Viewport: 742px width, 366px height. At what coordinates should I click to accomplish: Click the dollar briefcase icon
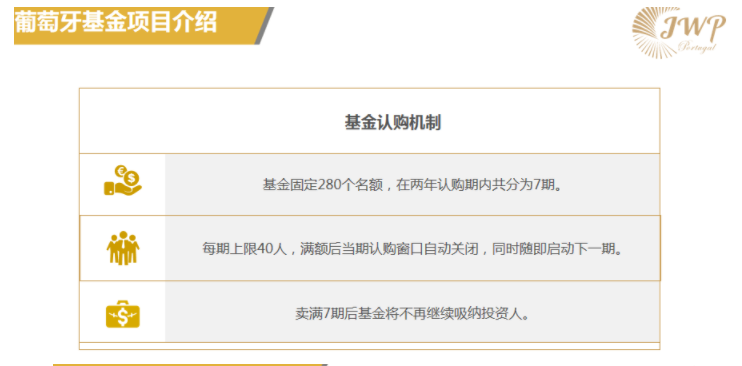[x=123, y=314]
